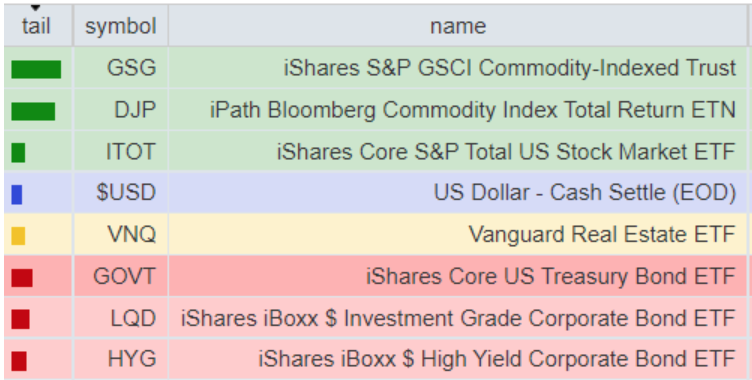This screenshot has width=752, height=380.
Task: Sort by the name column header
Action: pyautogui.click(x=458, y=26)
